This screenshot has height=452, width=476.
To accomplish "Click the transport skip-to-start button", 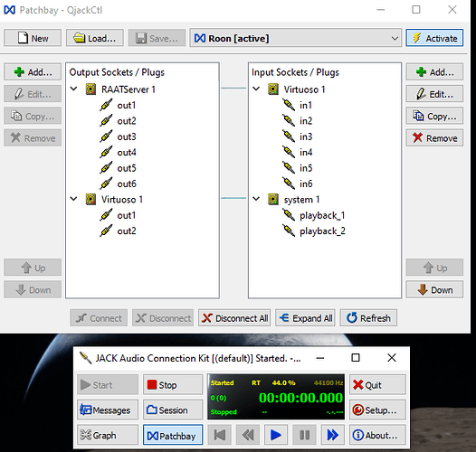I will coord(219,435).
